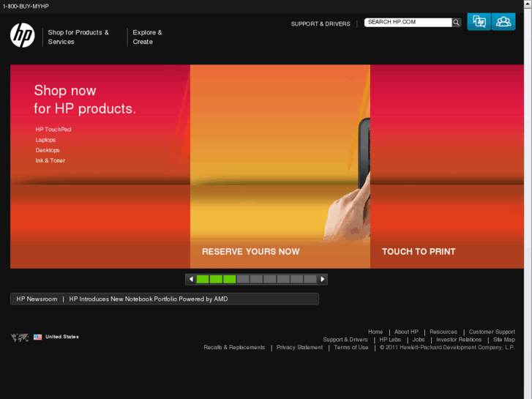Open the HP chat bubbles icon
532x399 pixels.
[479, 22]
